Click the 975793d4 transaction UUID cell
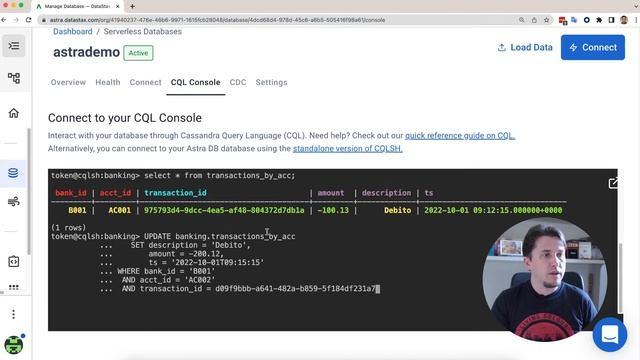Viewport: 640px width, 360px height. click(224, 210)
